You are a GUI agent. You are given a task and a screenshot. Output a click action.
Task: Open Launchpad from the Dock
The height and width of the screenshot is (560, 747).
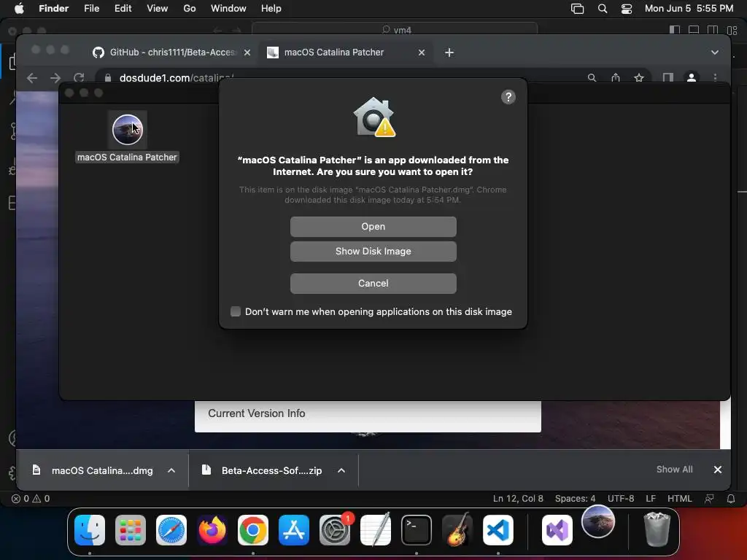click(x=131, y=530)
